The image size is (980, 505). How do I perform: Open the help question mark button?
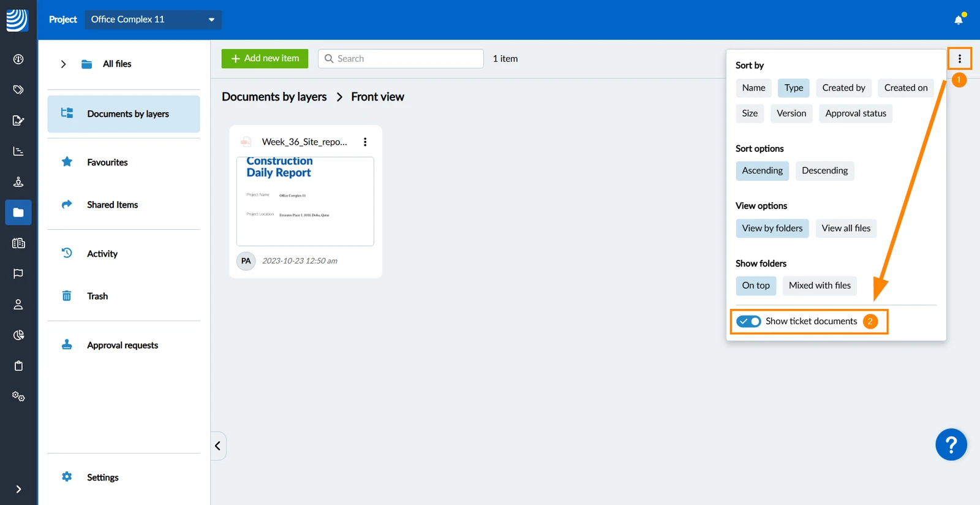(951, 444)
